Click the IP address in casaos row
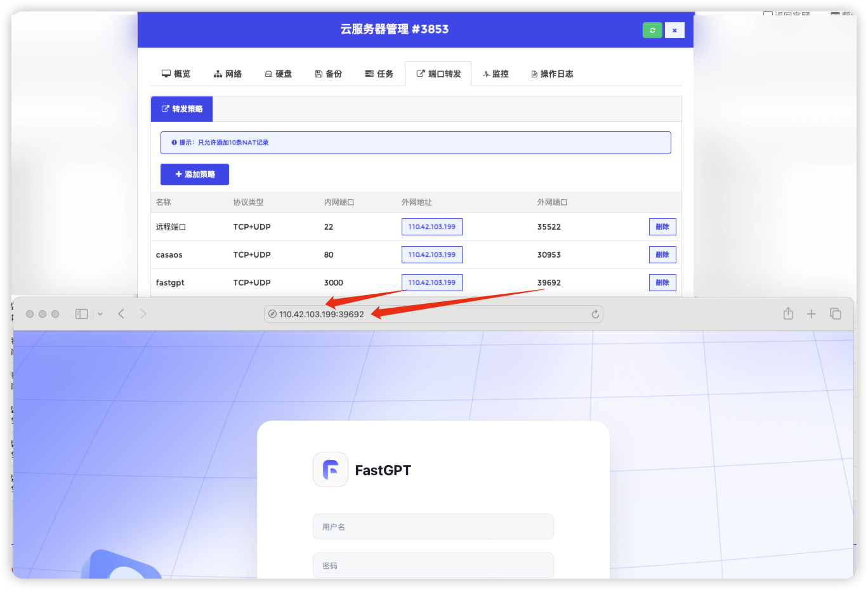This screenshot has width=868, height=590. (432, 254)
